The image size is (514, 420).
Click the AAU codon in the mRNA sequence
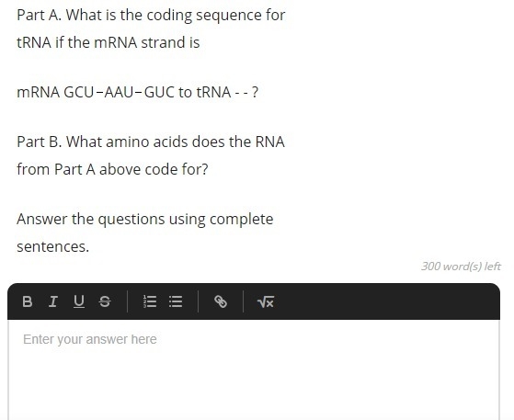119,92
